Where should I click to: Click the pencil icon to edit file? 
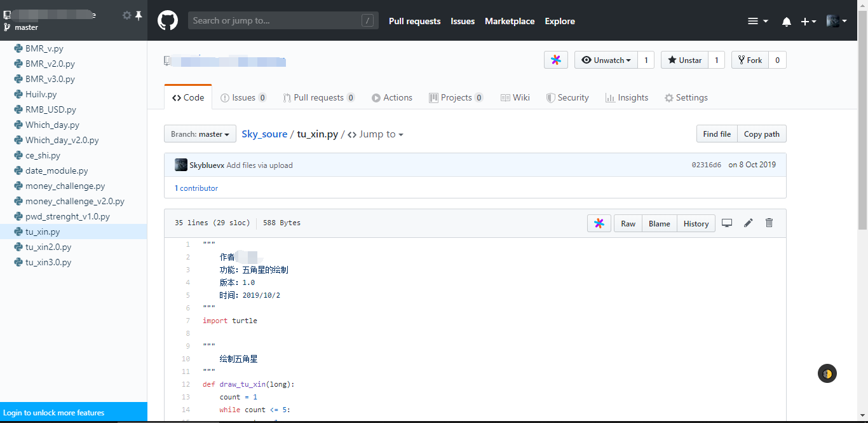(749, 223)
